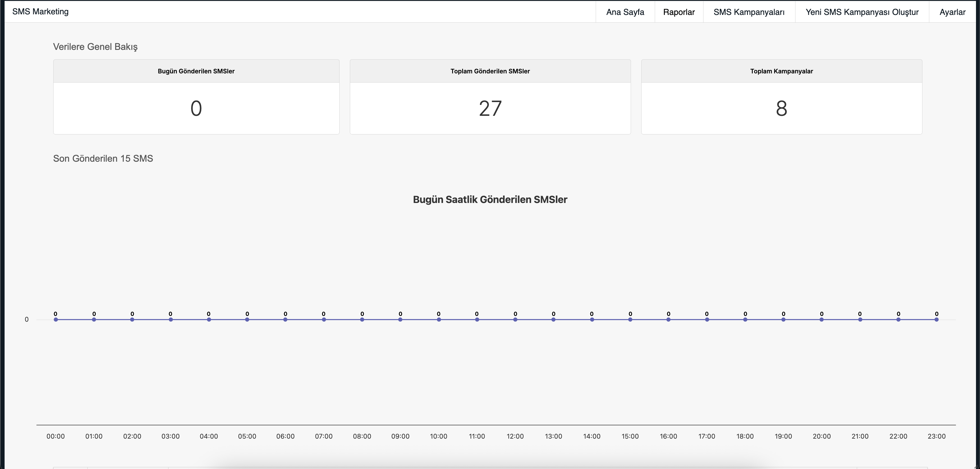
Task: Click the chart data point at 18:00
Action: pos(745,319)
